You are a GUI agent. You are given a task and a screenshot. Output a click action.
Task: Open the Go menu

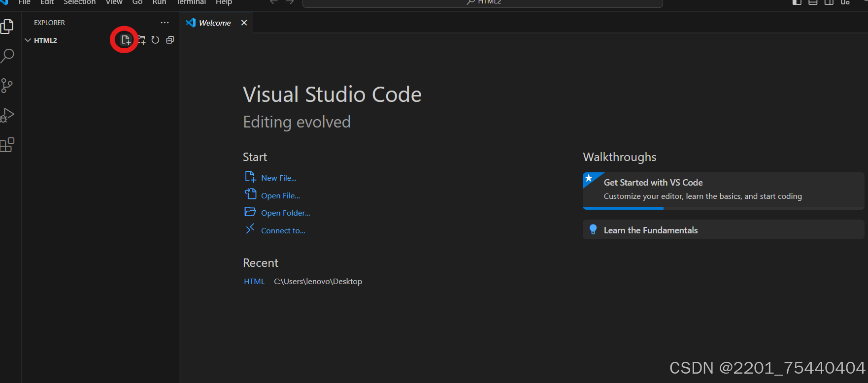point(137,2)
